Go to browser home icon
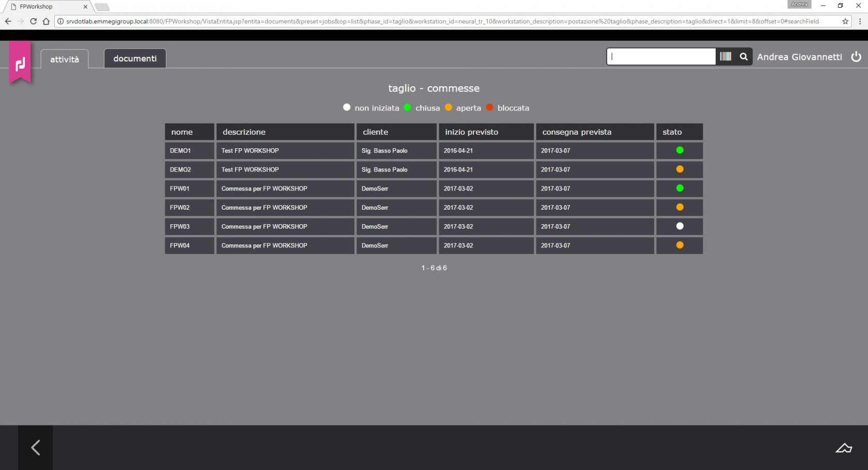 click(46, 21)
